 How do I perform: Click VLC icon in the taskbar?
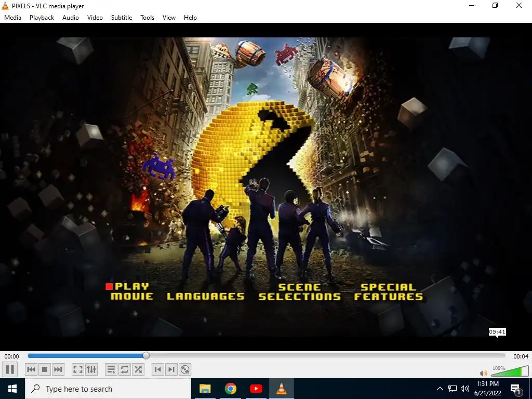tap(281, 389)
